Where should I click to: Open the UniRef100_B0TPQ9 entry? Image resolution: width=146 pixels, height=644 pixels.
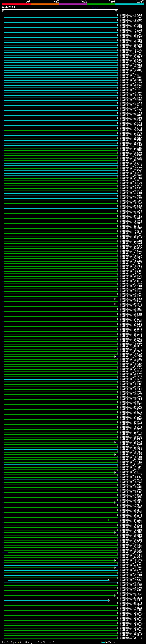(x=131, y=342)
